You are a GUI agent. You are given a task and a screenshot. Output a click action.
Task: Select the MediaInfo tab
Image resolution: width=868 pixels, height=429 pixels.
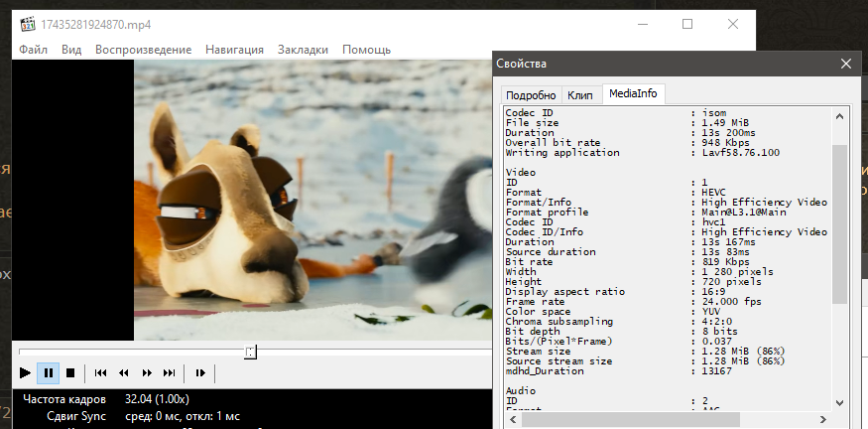click(x=633, y=93)
